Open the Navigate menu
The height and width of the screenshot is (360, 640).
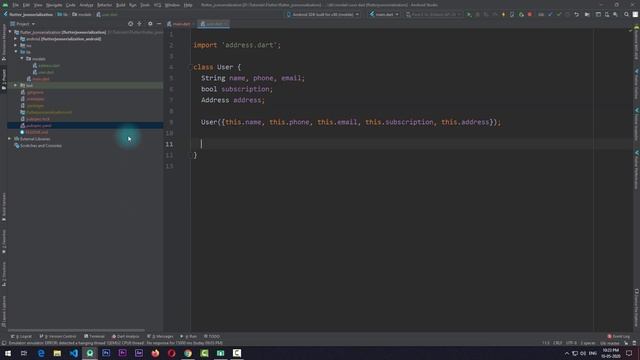coord(54,5)
